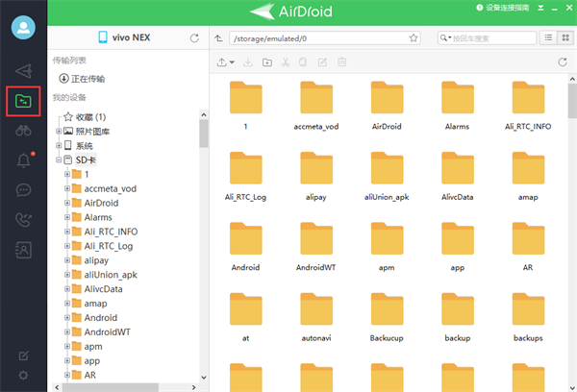Refresh the vivo NEX device
577x392 pixels.
(x=194, y=37)
